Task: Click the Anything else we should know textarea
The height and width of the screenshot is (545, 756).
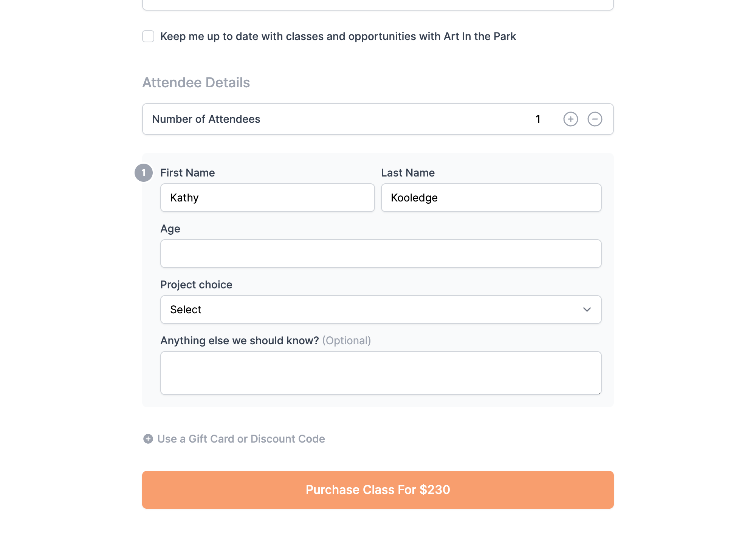Action: [x=381, y=373]
